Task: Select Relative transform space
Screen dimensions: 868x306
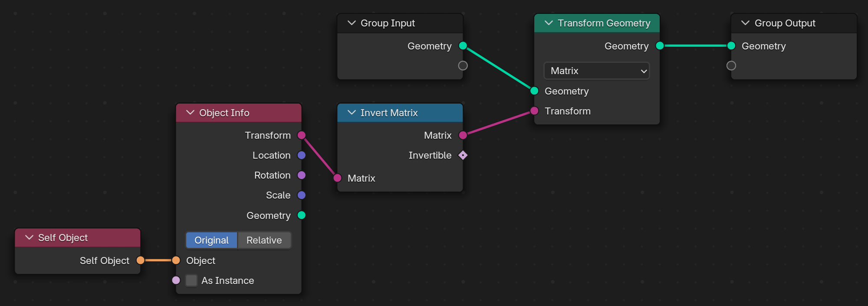Action: pos(264,240)
